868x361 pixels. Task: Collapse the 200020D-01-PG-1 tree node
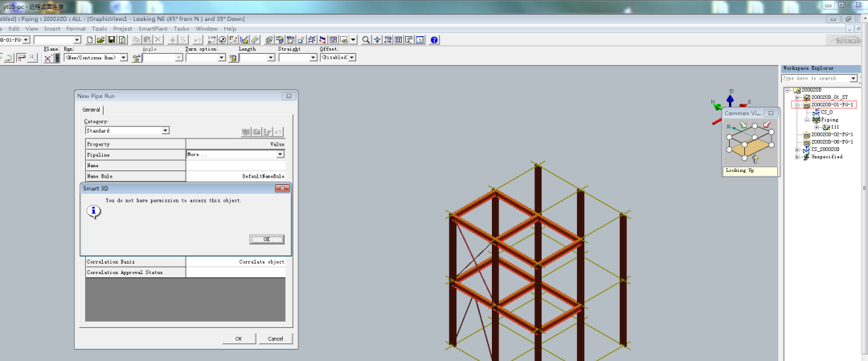797,105
